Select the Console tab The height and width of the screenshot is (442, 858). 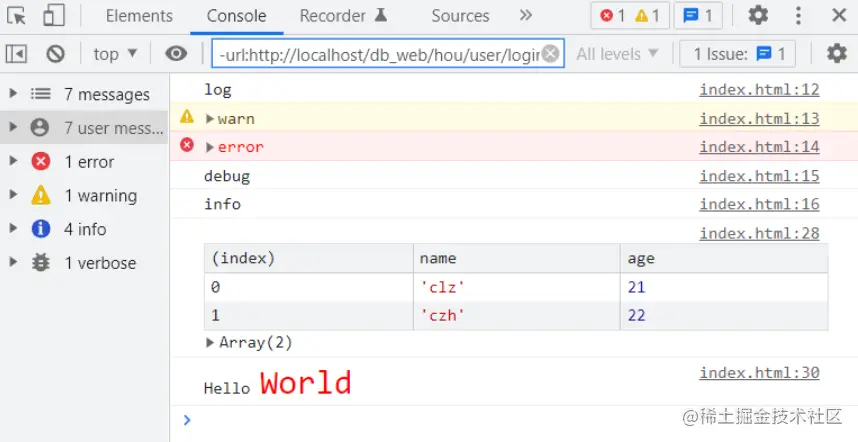(236, 16)
